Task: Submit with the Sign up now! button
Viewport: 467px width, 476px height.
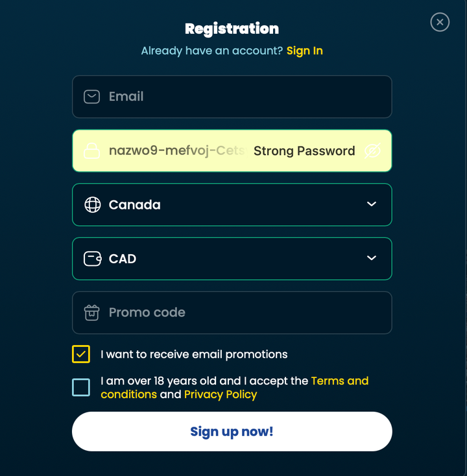Action: [232, 431]
